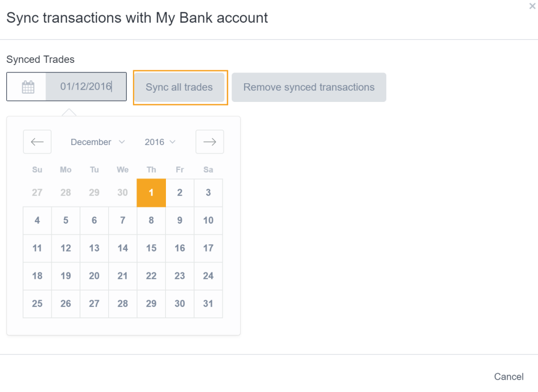Click the Su weekday header

click(37, 169)
